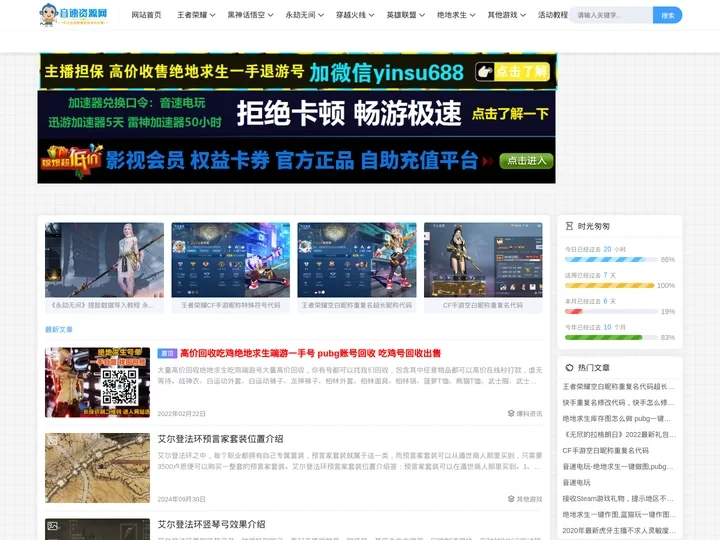Click the green 点击进入 button
This screenshot has width=720, height=540.
[x=526, y=161]
